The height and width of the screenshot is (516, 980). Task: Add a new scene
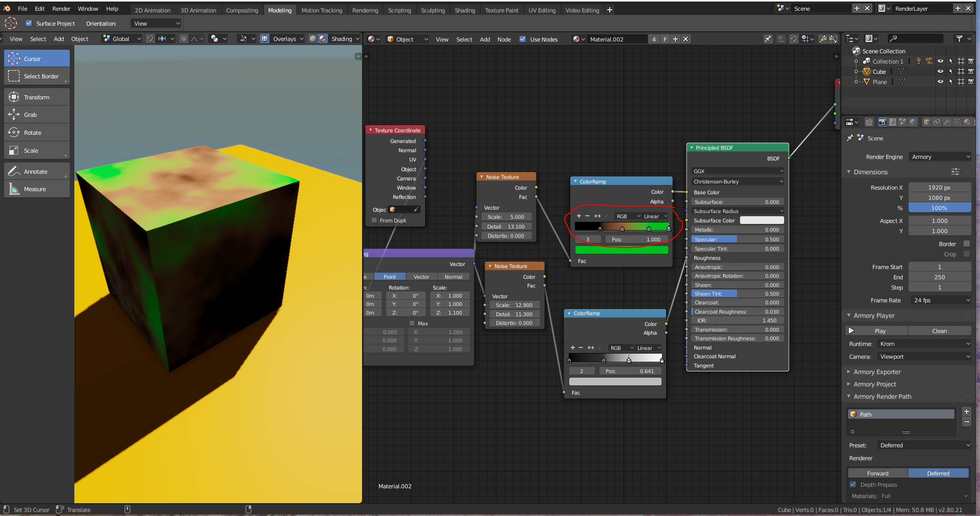click(x=856, y=8)
